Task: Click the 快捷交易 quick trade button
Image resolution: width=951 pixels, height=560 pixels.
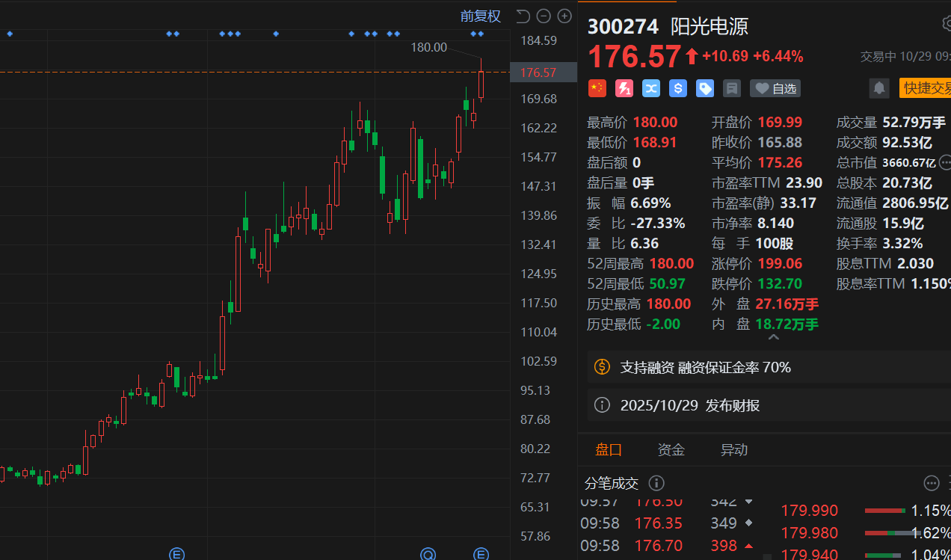Action: coord(926,88)
